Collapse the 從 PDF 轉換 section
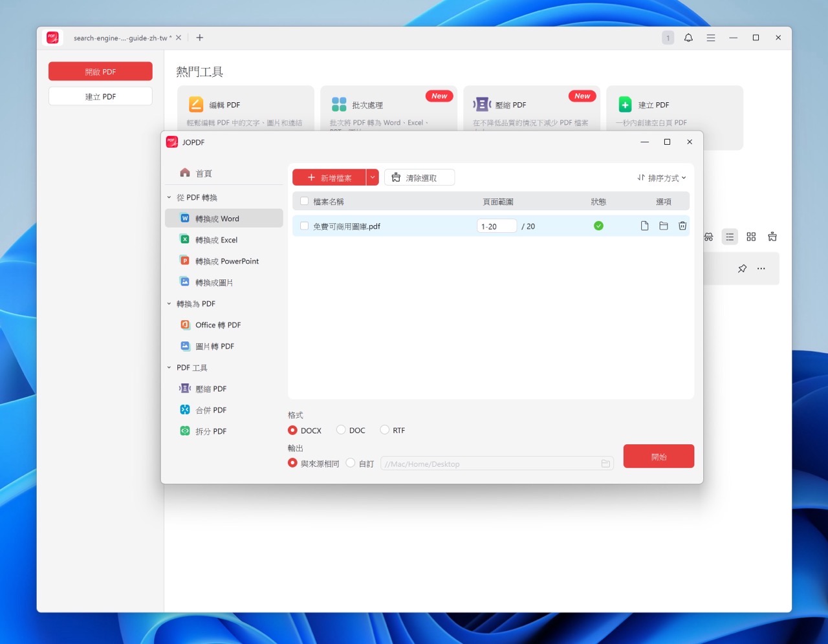This screenshot has height=644, width=828. [169, 197]
